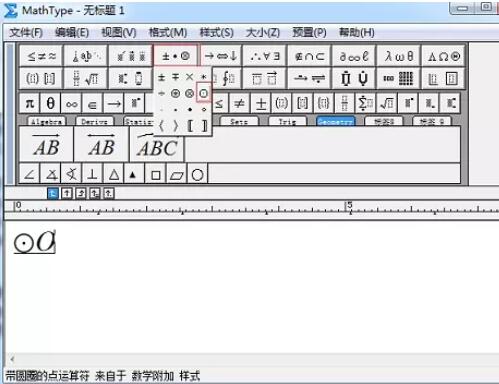Screen dimensions: 499x384
Task: Open the arrow symbols palette (→⇔↓)
Action: pos(221,56)
